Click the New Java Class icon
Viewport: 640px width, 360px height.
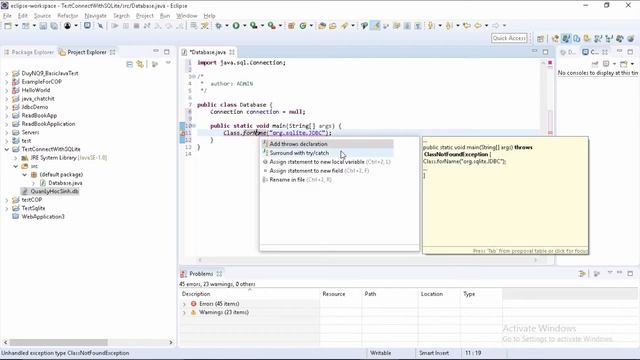pyautogui.click(x=303, y=26)
